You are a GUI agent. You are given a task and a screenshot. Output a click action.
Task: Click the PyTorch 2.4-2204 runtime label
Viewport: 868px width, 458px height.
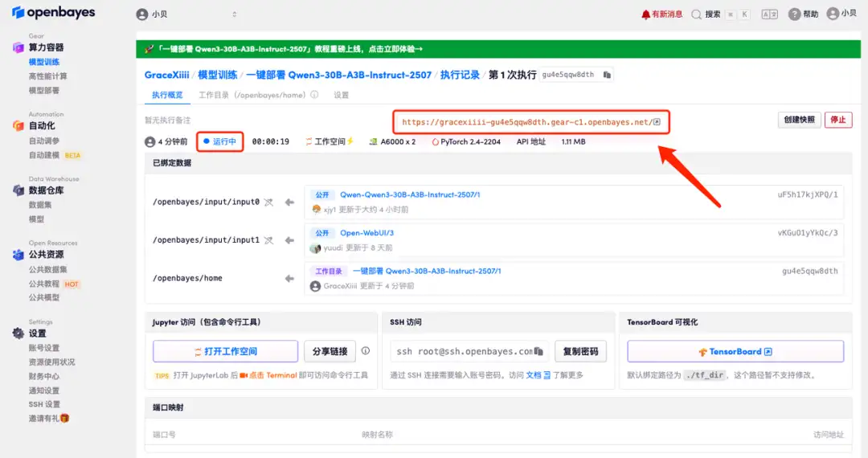tap(466, 141)
